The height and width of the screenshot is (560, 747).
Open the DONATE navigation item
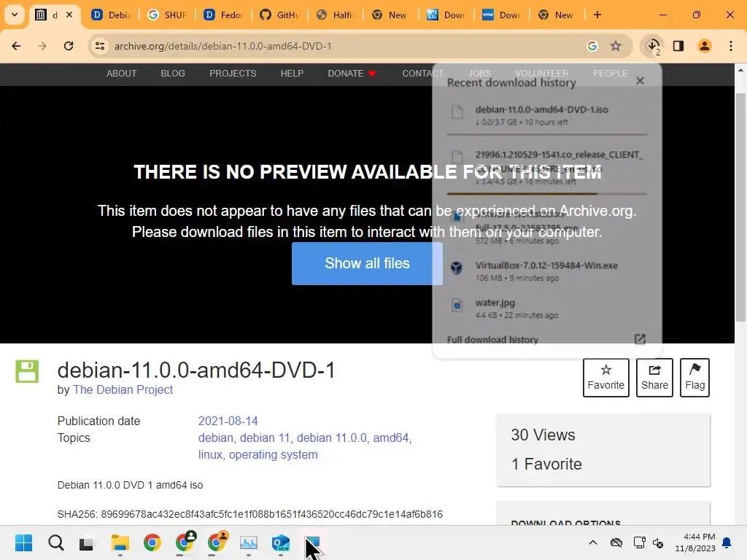click(352, 74)
